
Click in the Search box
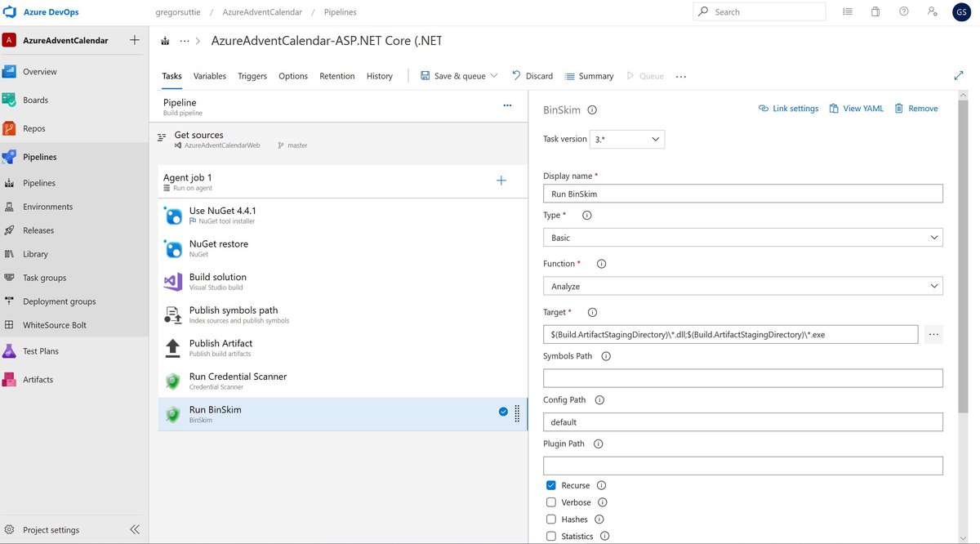pyautogui.click(x=759, y=12)
